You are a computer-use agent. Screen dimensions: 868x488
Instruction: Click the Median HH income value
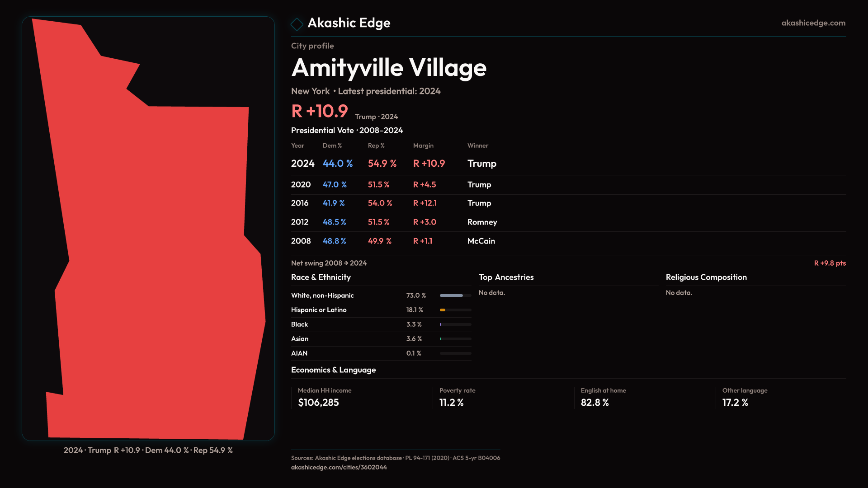[x=318, y=403]
